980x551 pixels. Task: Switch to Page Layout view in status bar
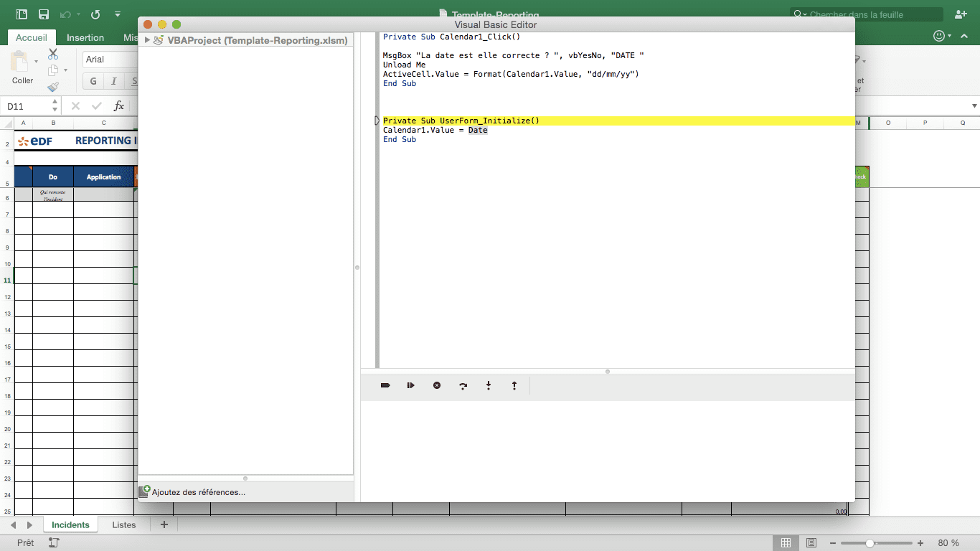click(811, 543)
